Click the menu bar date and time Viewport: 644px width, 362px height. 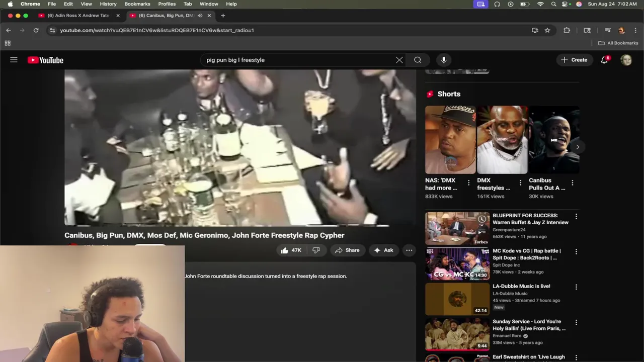click(x=612, y=4)
